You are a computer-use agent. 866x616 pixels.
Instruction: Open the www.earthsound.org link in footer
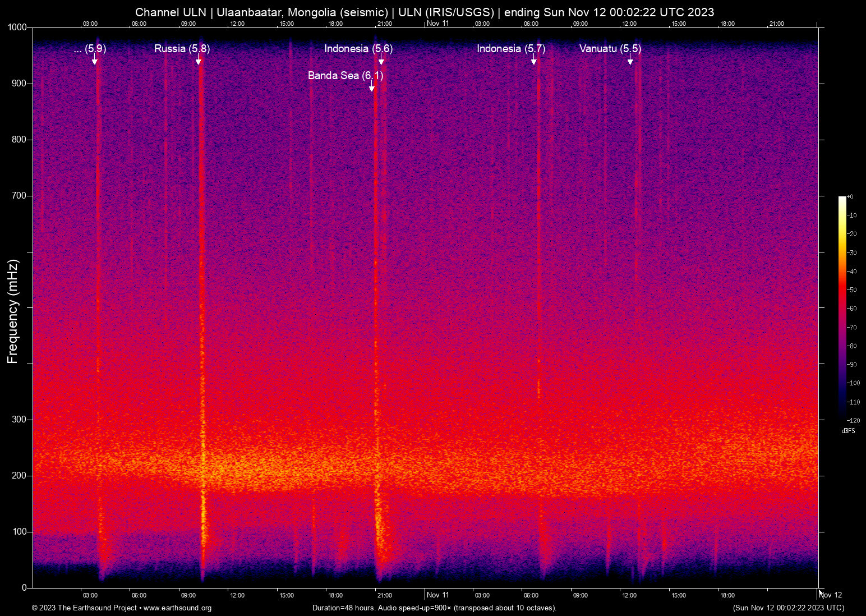coord(177,608)
